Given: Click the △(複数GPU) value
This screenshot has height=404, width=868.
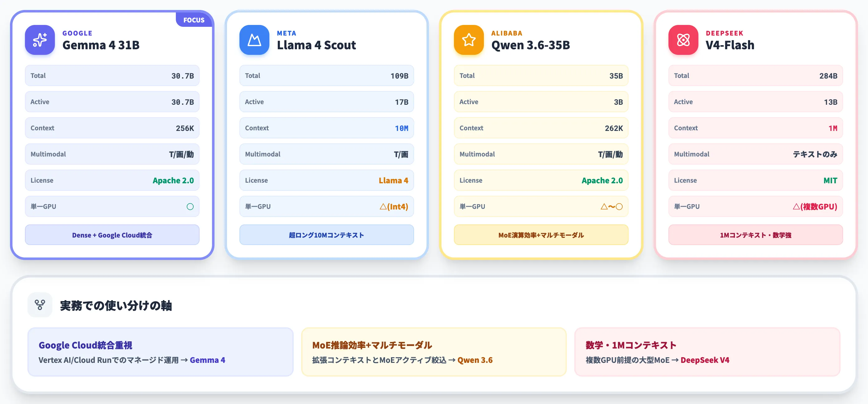Looking at the screenshot, I should [815, 207].
